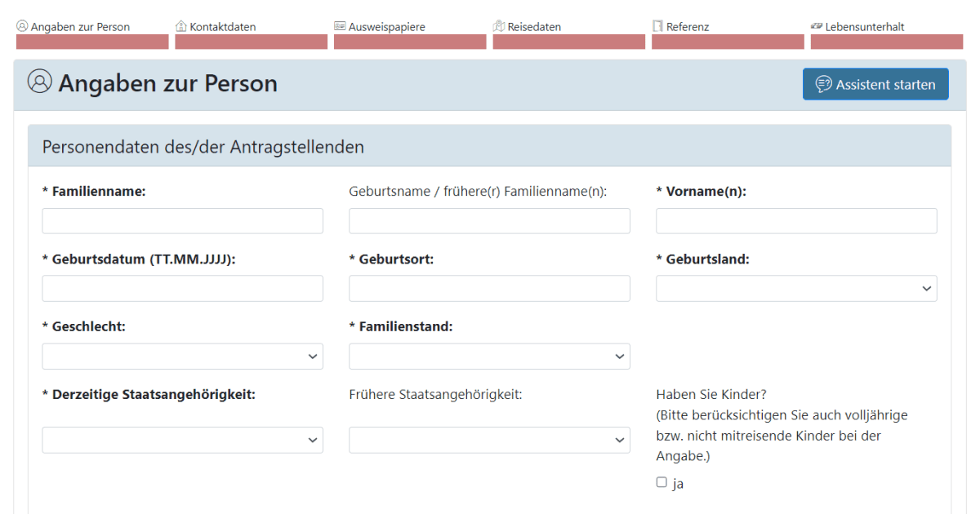Open the Geburtsland dropdown
Screen dimensions: 980x514
coord(796,289)
